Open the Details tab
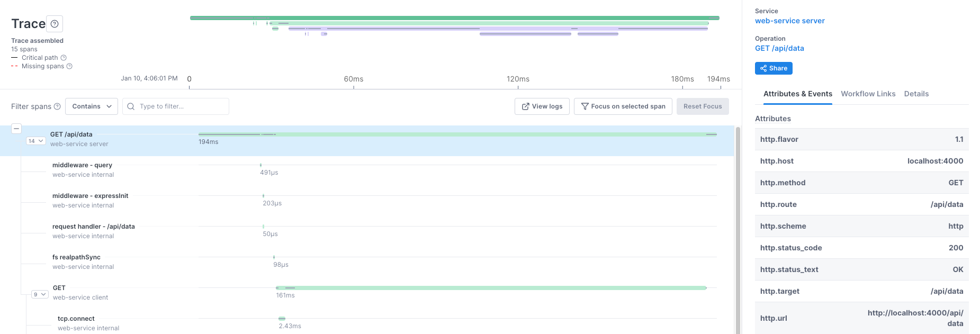This screenshot has width=980, height=334. tap(916, 94)
